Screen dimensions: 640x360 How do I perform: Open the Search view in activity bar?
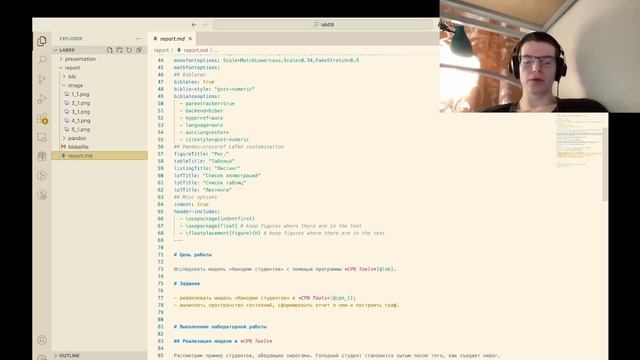42,60
